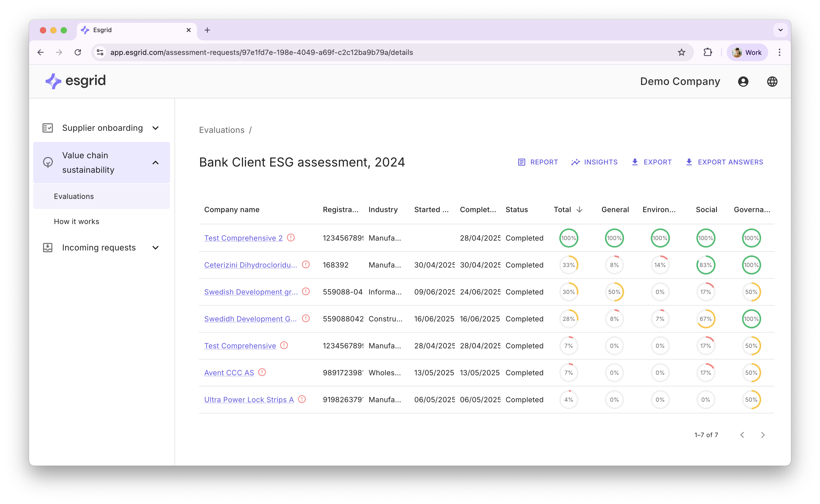Open the Swedidh Development G company link
Viewport: 820px width, 504px height.
coord(250,319)
